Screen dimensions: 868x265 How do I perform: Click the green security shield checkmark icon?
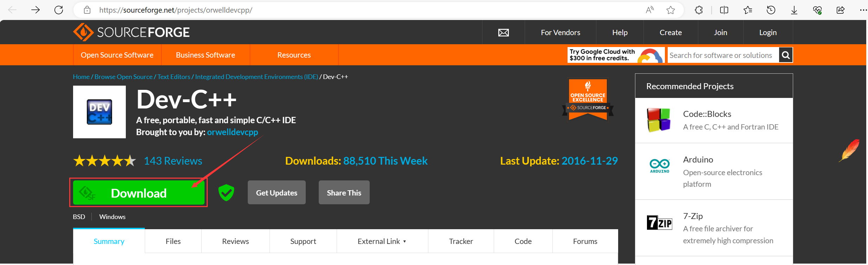(226, 192)
